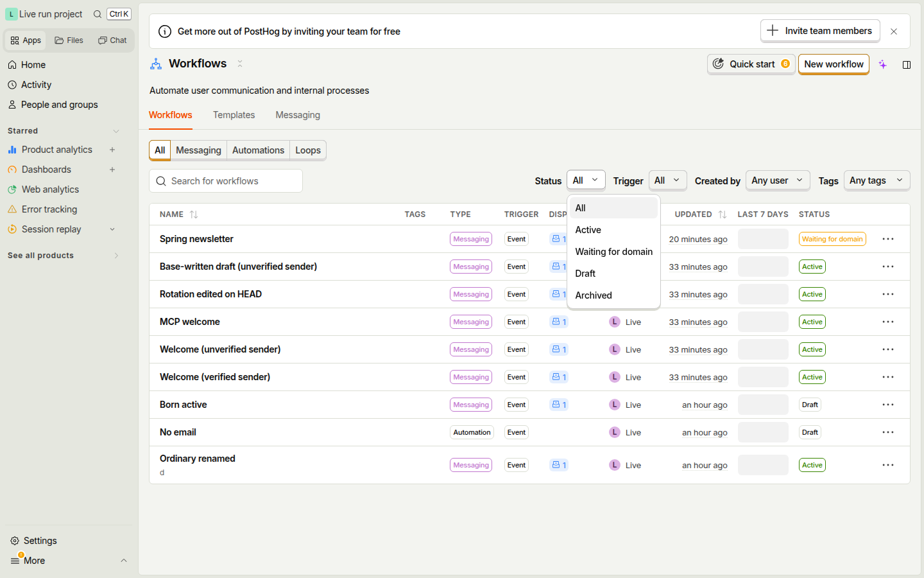Select Active in status dropdown list
Screen dimensions: 924x578
[613, 230]
